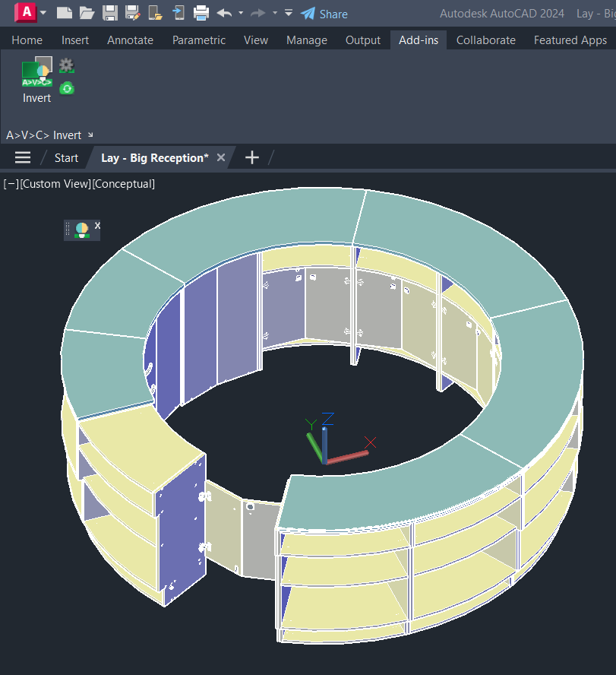Open the file tabs hamburger menu

[23, 157]
